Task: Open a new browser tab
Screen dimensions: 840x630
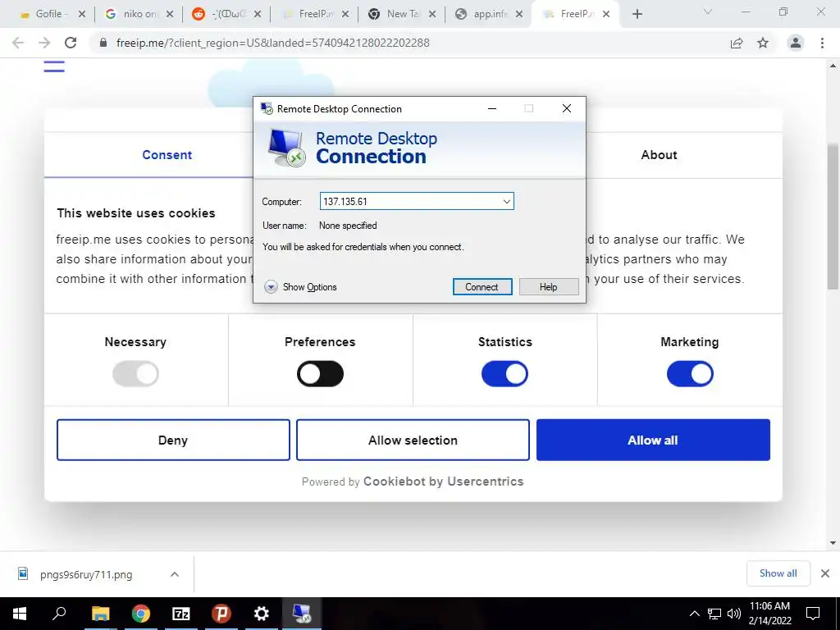Action: [x=637, y=15]
